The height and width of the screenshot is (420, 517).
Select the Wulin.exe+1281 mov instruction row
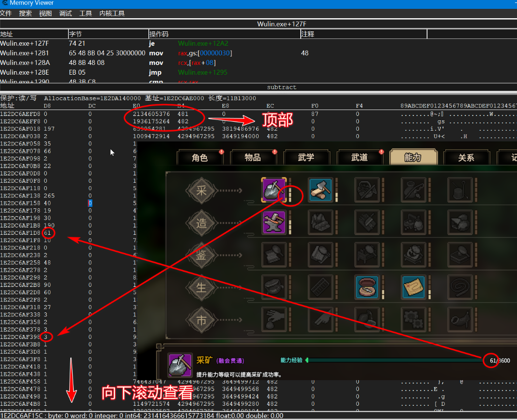pos(147,53)
